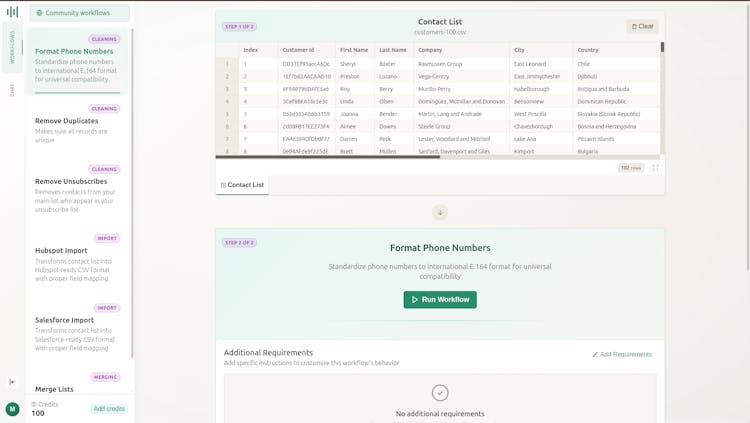Expand the table to fullscreen
Viewport: 750px width, 423px height.
[x=655, y=168]
